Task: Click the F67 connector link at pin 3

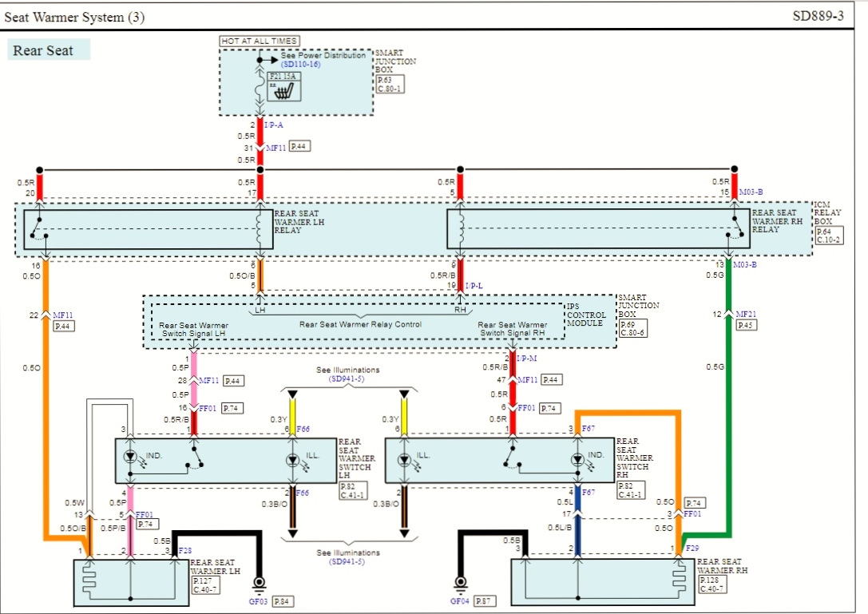Action: tap(589, 428)
